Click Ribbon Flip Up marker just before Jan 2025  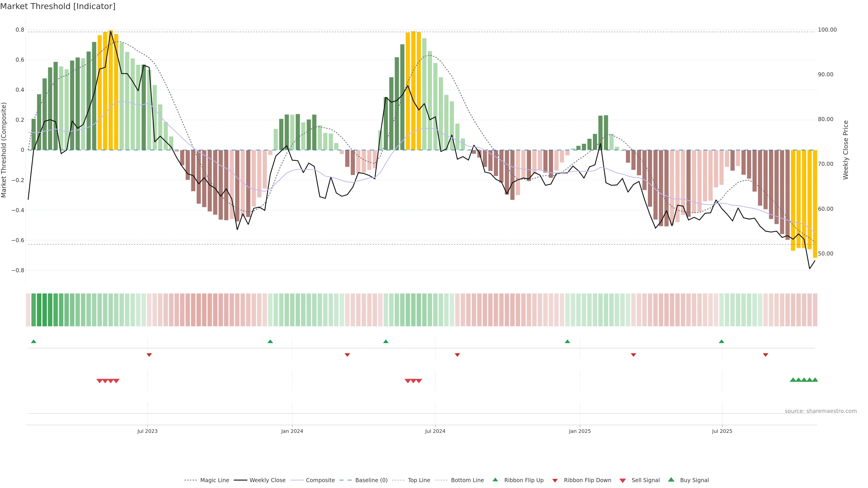pos(567,342)
